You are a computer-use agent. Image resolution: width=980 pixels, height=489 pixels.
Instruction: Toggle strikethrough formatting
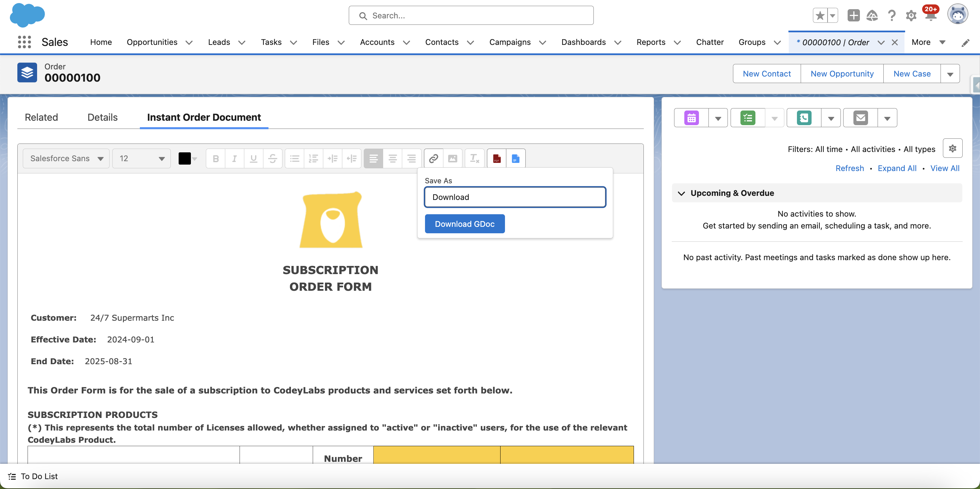click(272, 158)
